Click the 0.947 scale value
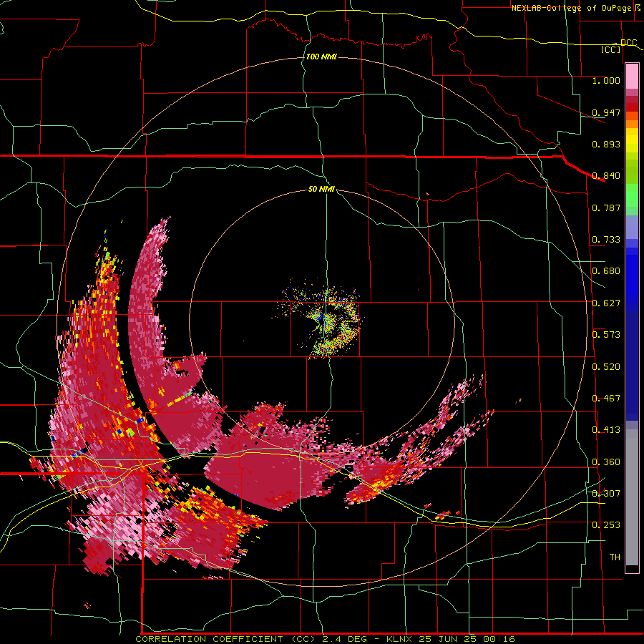The width and height of the screenshot is (644, 644). [606, 112]
